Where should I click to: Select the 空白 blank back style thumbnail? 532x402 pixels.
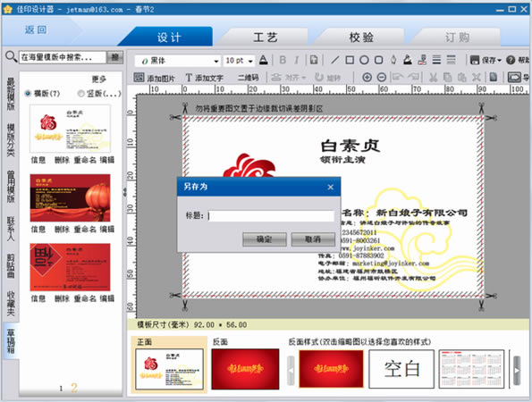click(401, 369)
